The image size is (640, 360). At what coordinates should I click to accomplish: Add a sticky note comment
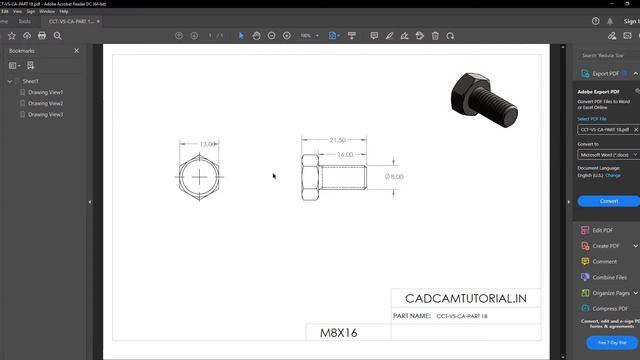[374, 36]
